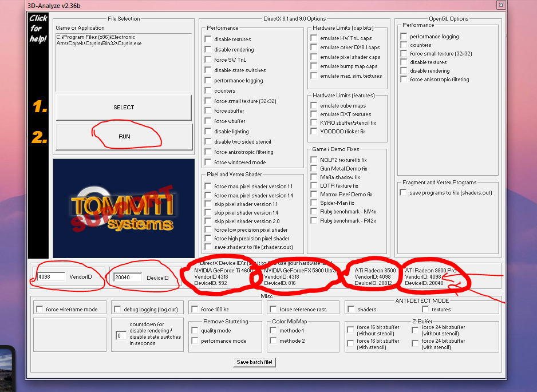The height and width of the screenshot is (392, 537).
Task: Enable 'Spider-Man fix' checkbox
Action: tap(314, 203)
